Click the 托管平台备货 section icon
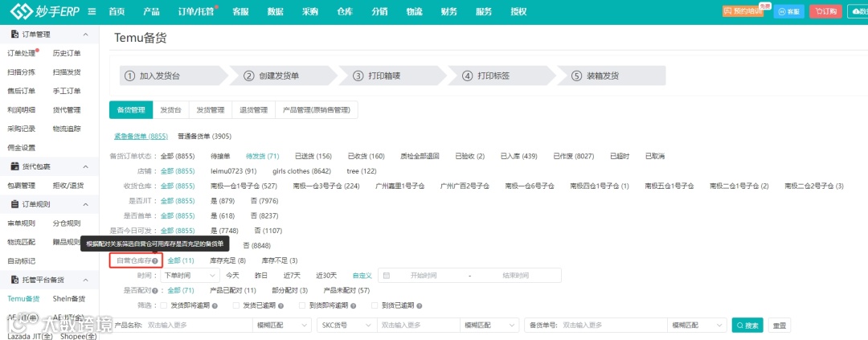The height and width of the screenshot is (340, 868). coord(15,280)
